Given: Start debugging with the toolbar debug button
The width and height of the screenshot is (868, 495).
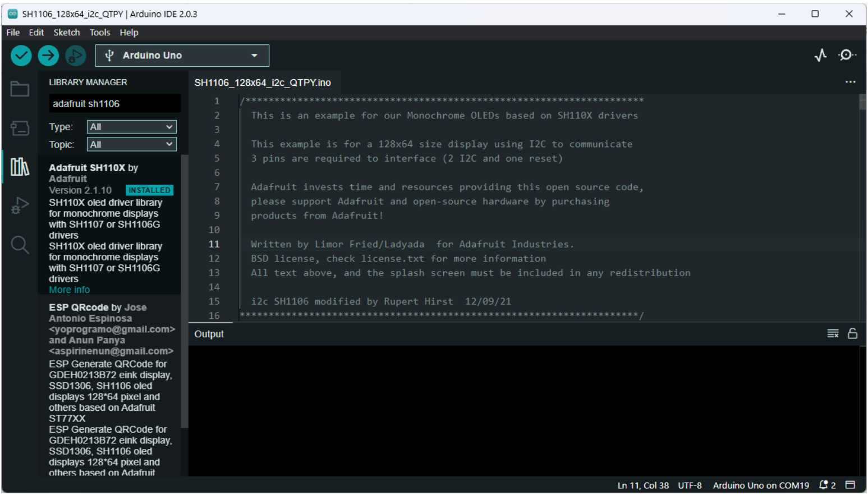Looking at the screenshot, I should pyautogui.click(x=75, y=56).
